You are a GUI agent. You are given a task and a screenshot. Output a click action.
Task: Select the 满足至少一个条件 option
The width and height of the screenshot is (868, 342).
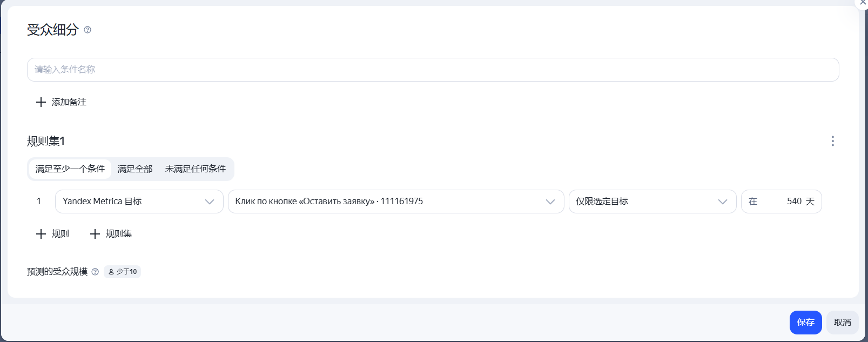coord(70,169)
